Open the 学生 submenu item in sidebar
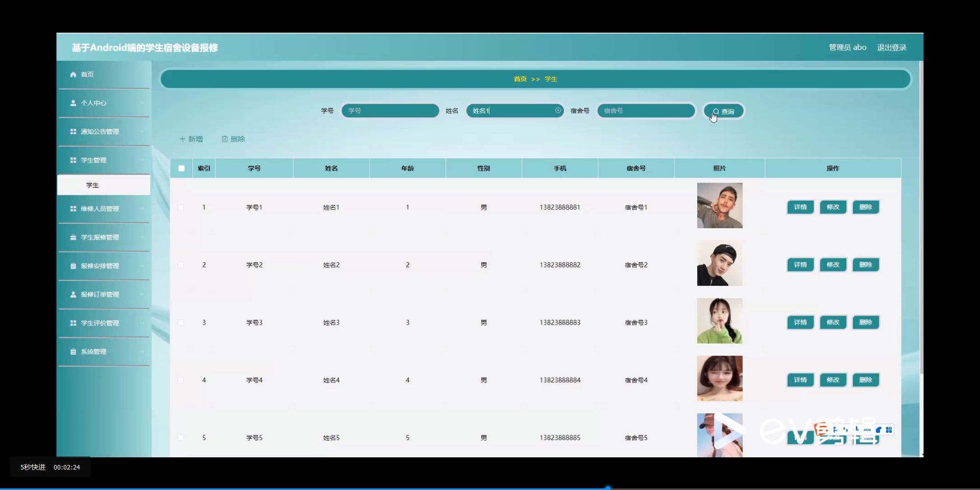This screenshot has width=980, height=490. click(92, 185)
